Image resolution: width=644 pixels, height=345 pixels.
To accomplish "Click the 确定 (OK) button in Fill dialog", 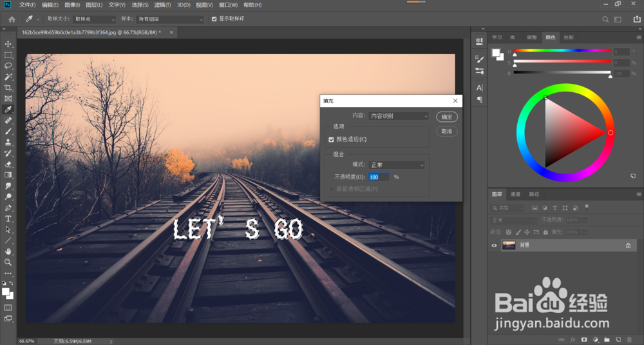I will click(x=447, y=117).
